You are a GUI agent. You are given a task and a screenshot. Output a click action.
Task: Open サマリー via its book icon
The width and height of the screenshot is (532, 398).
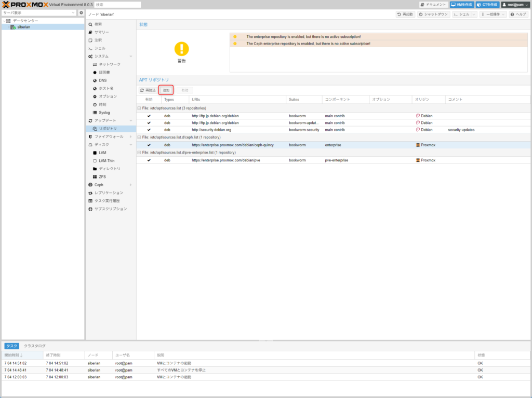click(x=90, y=32)
